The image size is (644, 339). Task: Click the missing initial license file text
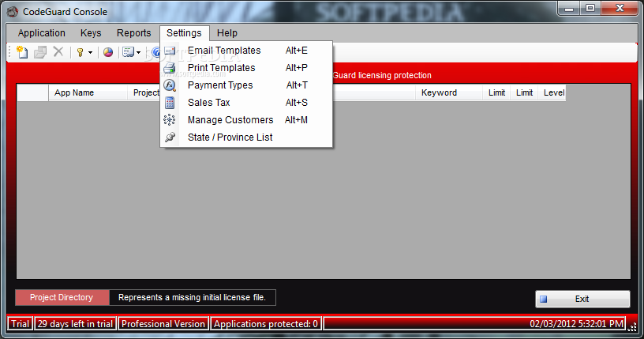coord(193,297)
